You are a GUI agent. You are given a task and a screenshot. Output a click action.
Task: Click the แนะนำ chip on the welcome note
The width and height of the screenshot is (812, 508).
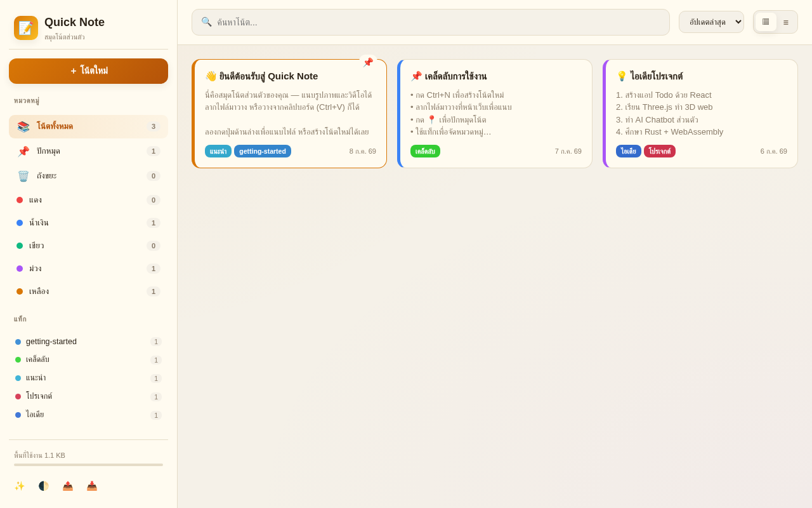(218, 151)
